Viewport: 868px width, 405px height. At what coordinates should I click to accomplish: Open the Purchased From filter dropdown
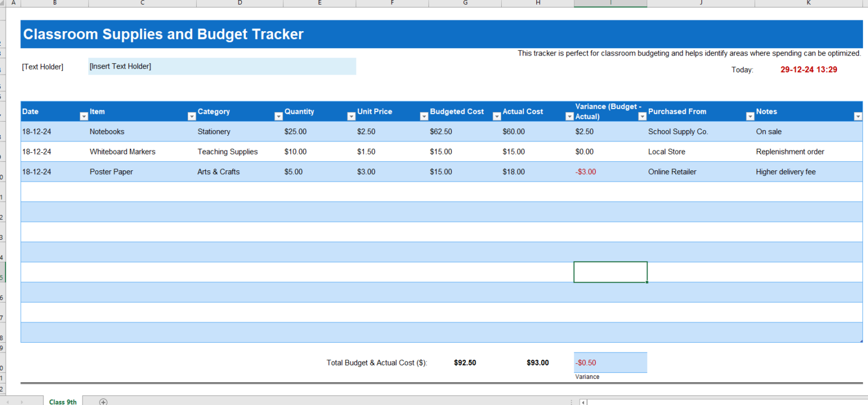tap(750, 116)
